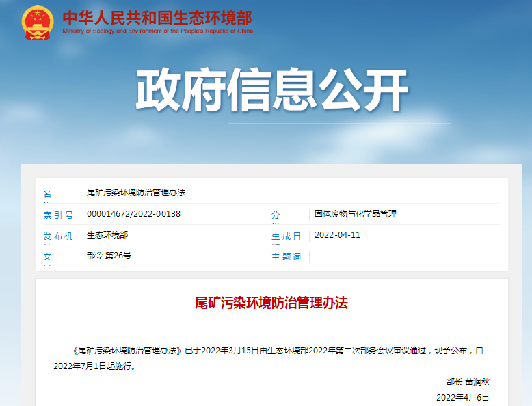This screenshot has width=532, height=406.
Task: Click the 主题词 label
Action: tap(286, 257)
